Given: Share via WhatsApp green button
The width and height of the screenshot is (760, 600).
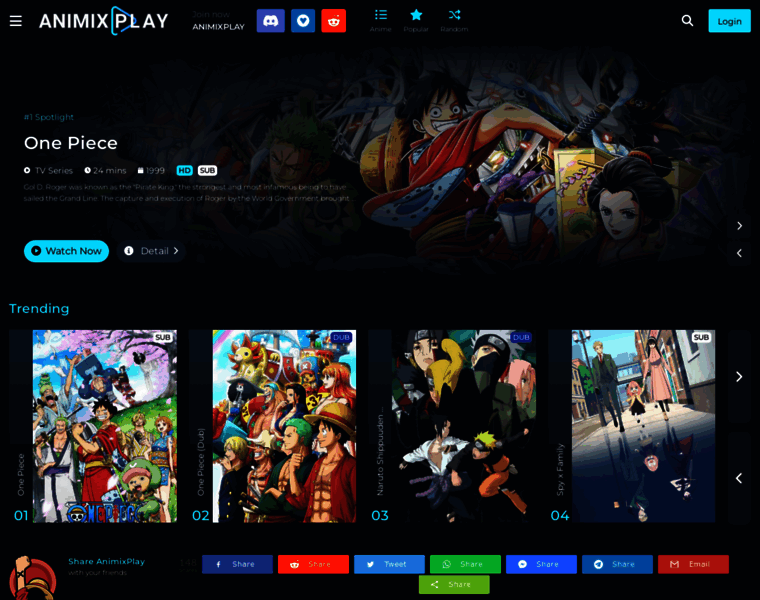Looking at the screenshot, I should point(465,564).
